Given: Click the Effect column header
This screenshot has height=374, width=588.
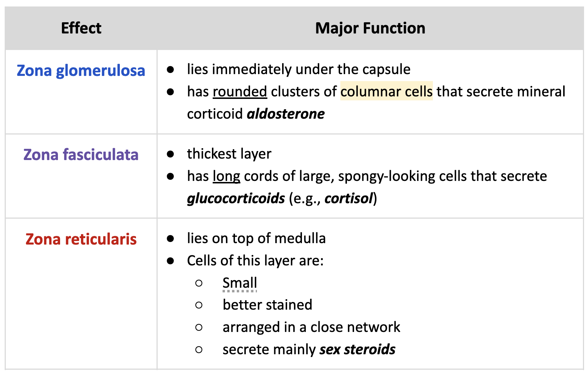Looking at the screenshot, I should (x=81, y=28).
